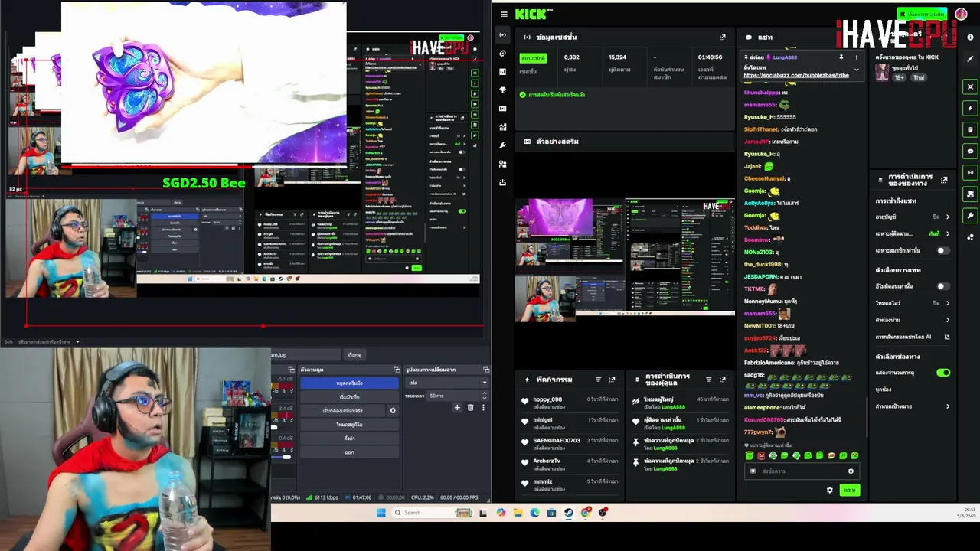Add scene transition with plus icon in OBS
This screenshot has width=980, height=551.
pyautogui.click(x=457, y=408)
